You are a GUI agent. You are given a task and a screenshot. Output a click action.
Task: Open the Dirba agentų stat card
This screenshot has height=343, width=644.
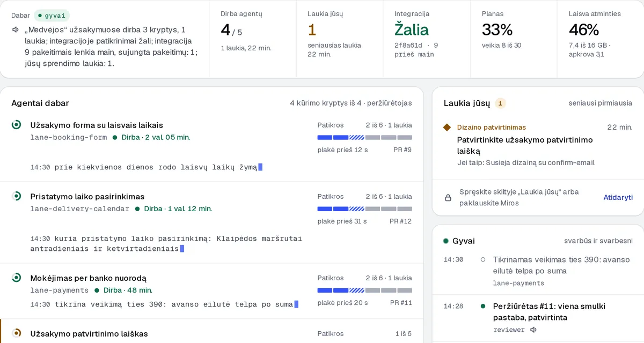[x=253, y=39]
